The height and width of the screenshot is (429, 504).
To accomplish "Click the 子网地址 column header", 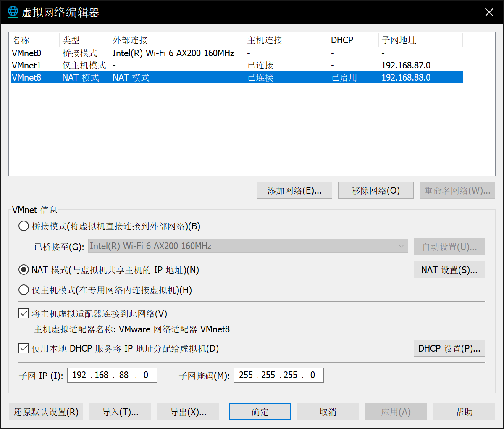I will coord(421,40).
